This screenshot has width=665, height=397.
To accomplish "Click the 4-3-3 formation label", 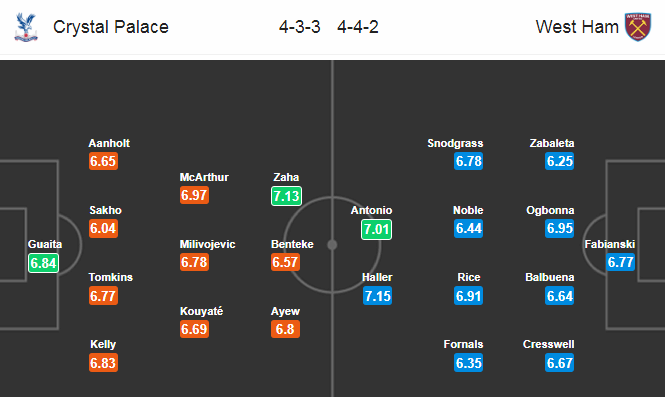I will click(299, 27).
